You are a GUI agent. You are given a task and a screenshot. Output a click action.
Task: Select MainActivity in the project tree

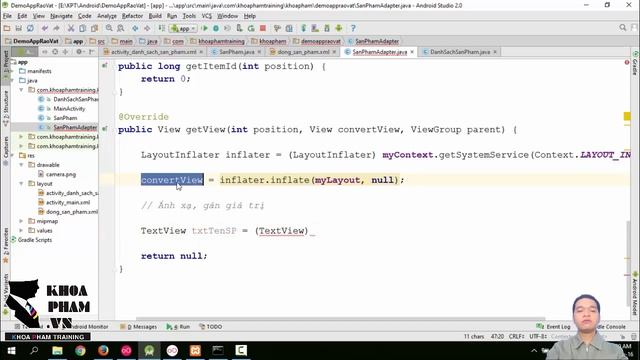tap(69, 109)
